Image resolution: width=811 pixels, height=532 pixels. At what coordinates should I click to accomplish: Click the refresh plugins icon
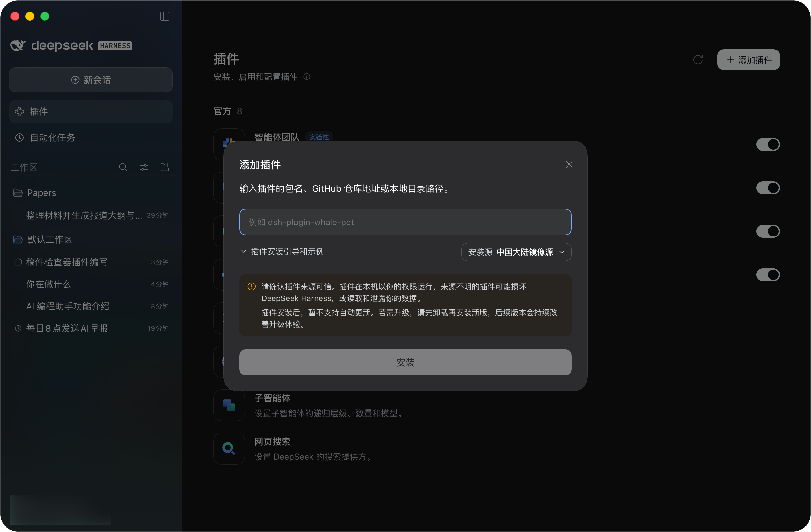pos(698,60)
